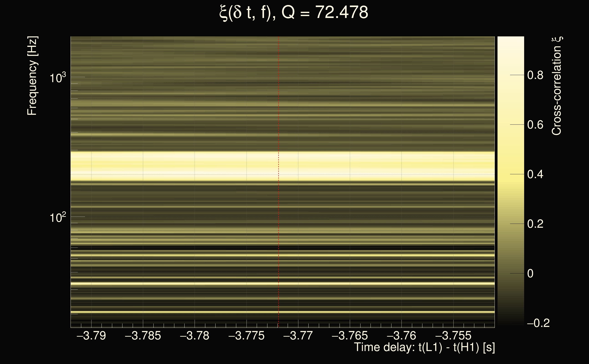Click the 0.4 tick label on the colorbar
The width and height of the screenshot is (589, 364).
point(535,174)
